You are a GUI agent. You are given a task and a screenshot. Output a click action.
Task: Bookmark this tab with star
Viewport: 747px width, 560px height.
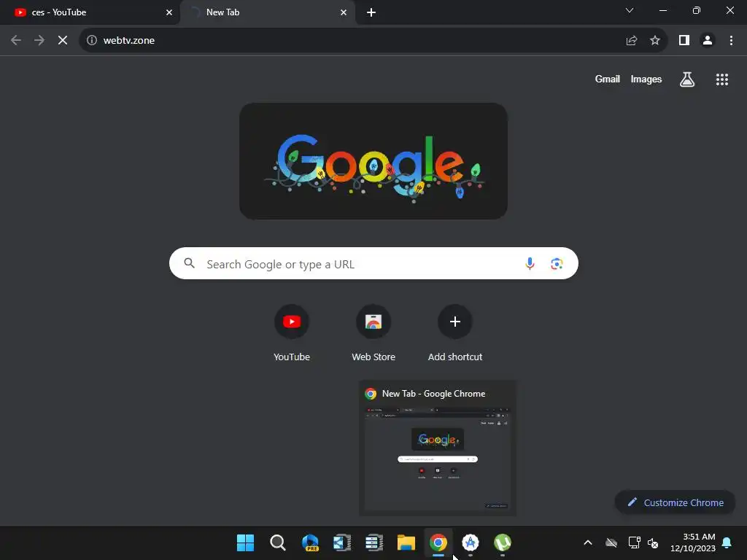pyautogui.click(x=655, y=41)
